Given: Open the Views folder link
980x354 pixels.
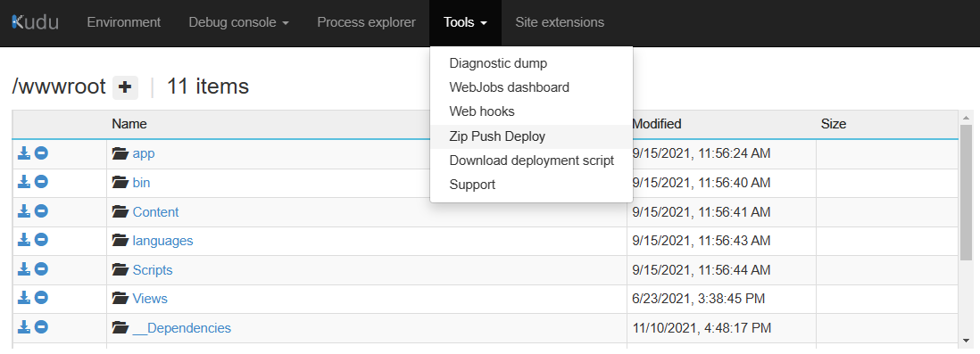Looking at the screenshot, I should click(150, 299).
